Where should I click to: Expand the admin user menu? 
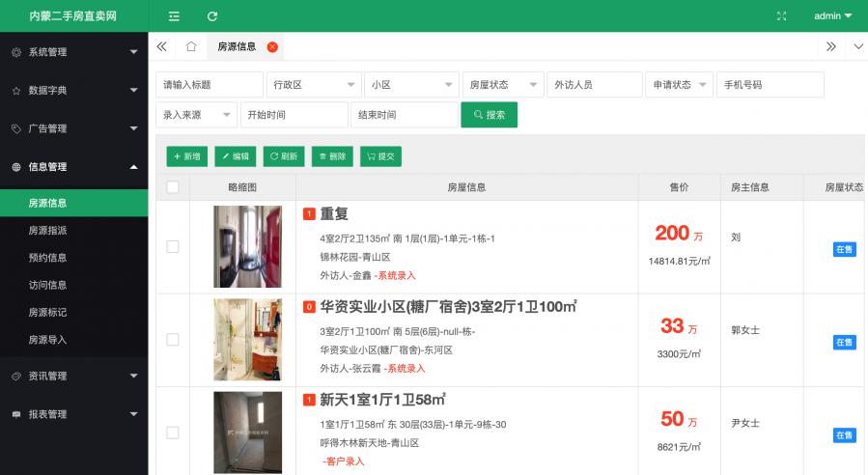tap(832, 16)
